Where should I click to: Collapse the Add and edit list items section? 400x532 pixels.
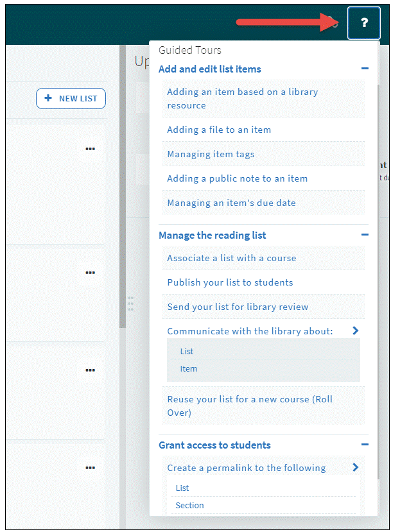[x=365, y=69]
